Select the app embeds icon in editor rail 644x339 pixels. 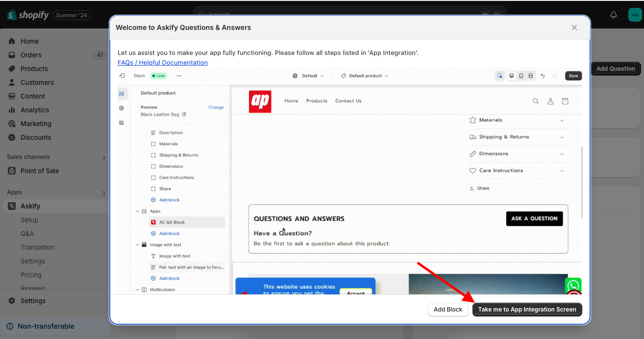pos(122,123)
